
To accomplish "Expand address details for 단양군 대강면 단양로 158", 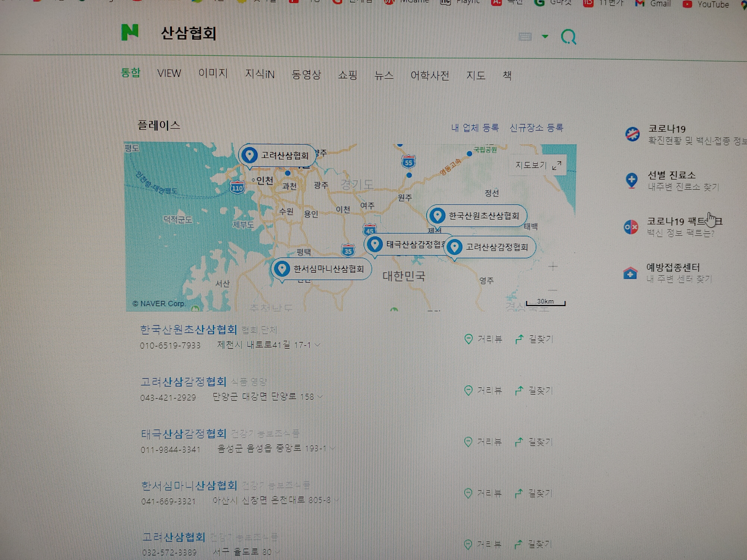I will tap(320, 396).
